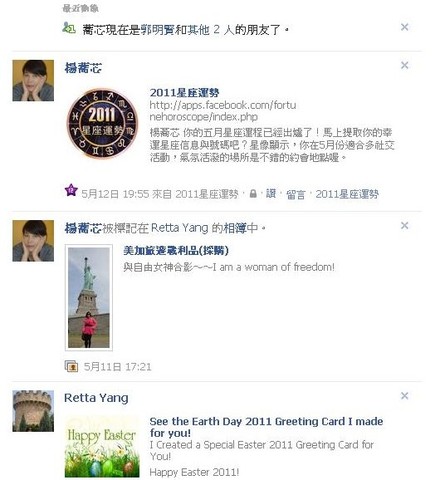Click the privacy lock icon
Screen dimensions: 440x480
coord(253,193)
